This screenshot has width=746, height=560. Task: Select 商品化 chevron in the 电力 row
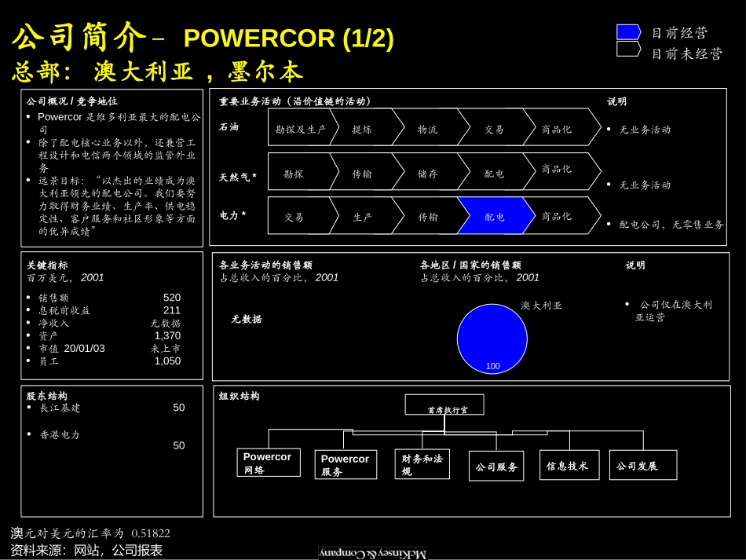561,216
